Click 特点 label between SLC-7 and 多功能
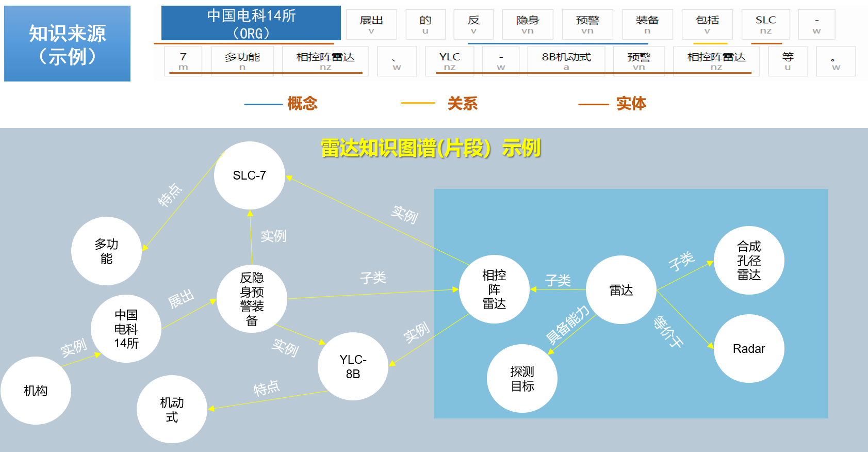The width and height of the screenshot is (868, 452). 170,195
